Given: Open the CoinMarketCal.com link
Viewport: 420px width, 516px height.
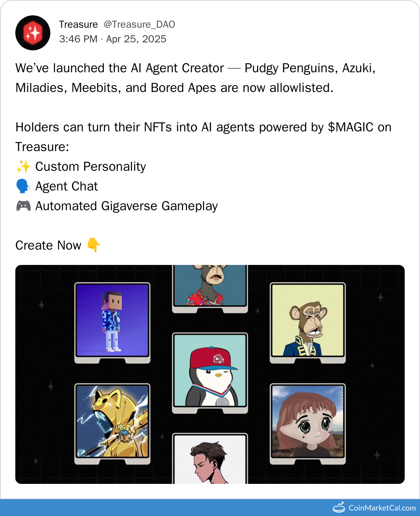Looking at the screenshot, I should 382,508.
